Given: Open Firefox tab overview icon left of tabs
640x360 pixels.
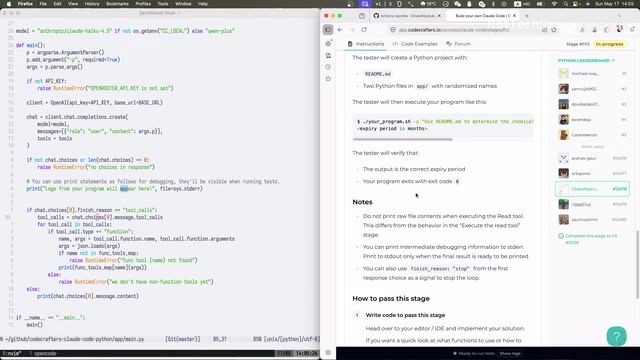Looking at the screenshot, I should (362, 16).
